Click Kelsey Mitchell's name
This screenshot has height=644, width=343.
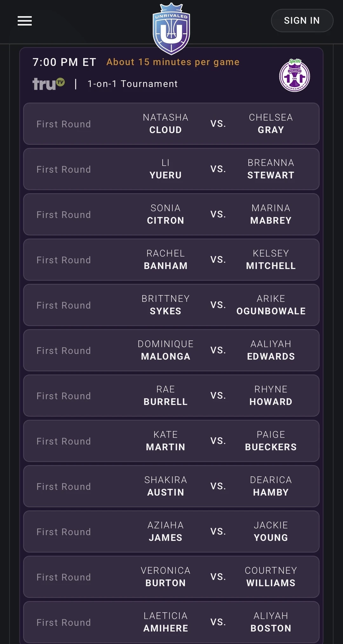271,260
